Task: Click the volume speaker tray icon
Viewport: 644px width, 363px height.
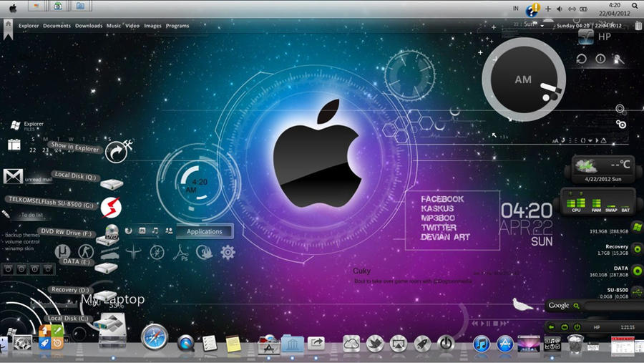Action: coord(560,9)
